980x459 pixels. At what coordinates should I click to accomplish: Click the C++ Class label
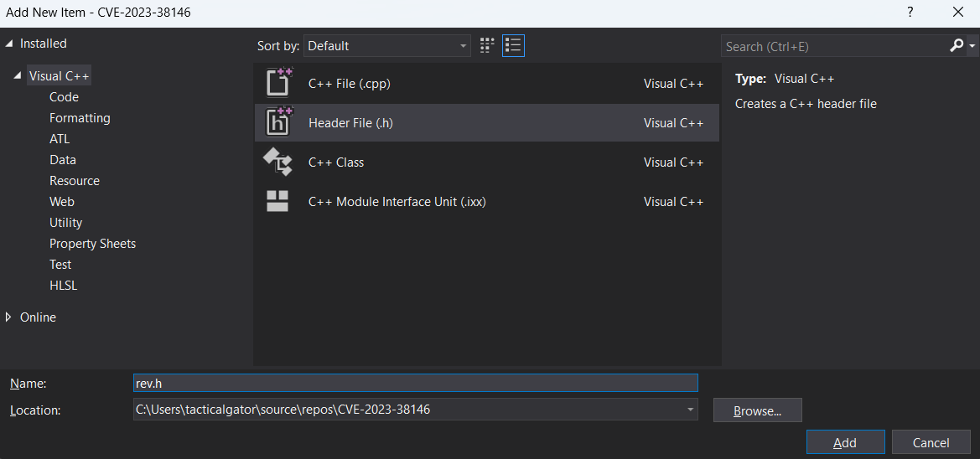(336, 162)
